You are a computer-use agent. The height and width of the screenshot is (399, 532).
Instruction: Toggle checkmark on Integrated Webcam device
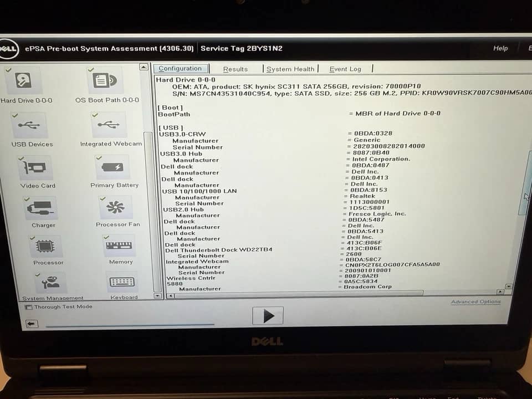pos(95,115)
